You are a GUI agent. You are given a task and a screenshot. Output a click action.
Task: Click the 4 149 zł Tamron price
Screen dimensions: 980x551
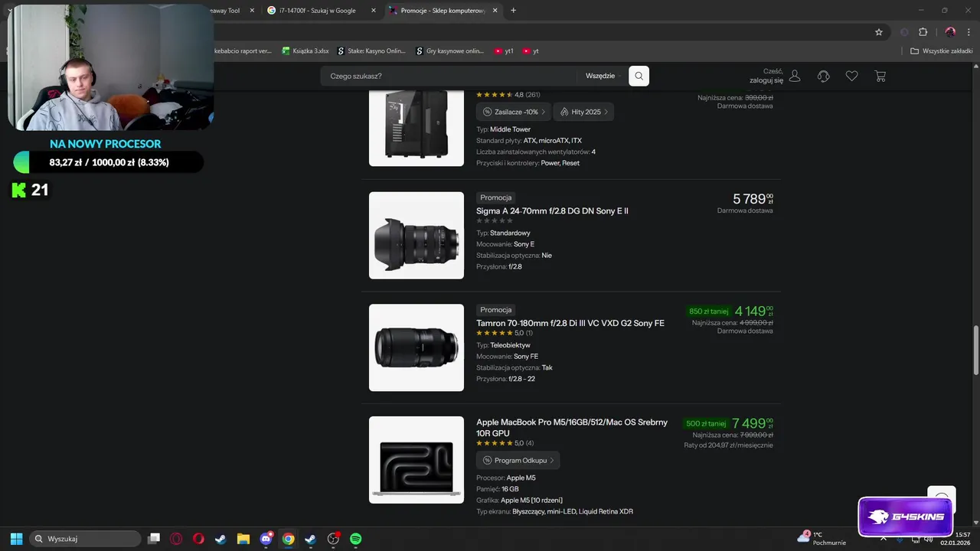[754, 311]
